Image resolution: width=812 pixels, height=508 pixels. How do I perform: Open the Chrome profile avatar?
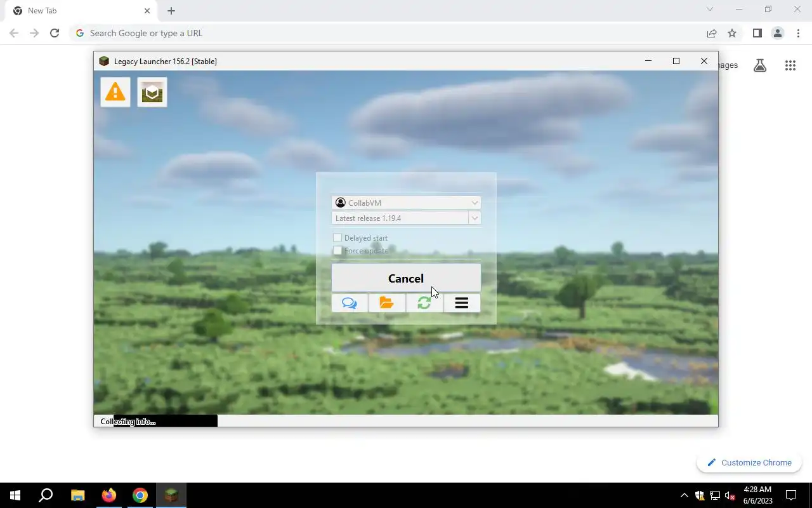(778, 33)
